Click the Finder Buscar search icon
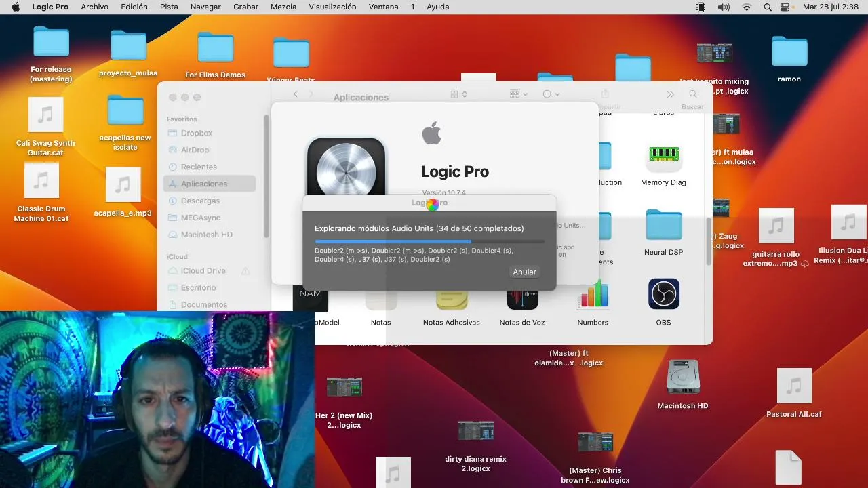 coord(692,95)
